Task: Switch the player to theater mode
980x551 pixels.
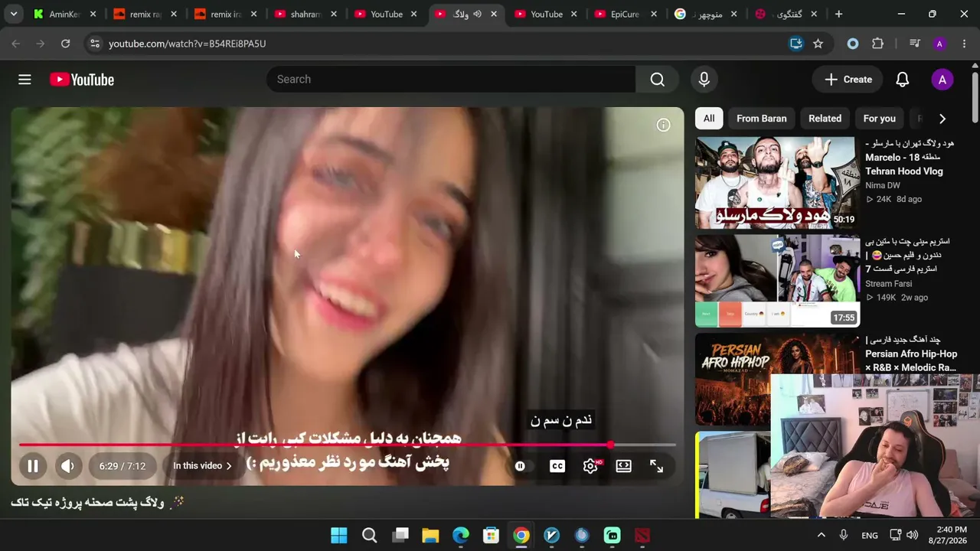Action: [x=624, y=466]
